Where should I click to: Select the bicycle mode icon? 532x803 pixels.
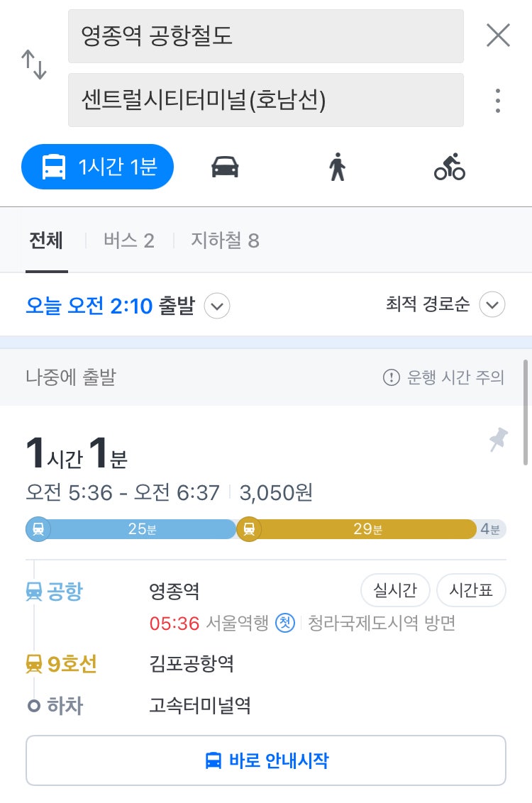point(449,167)
